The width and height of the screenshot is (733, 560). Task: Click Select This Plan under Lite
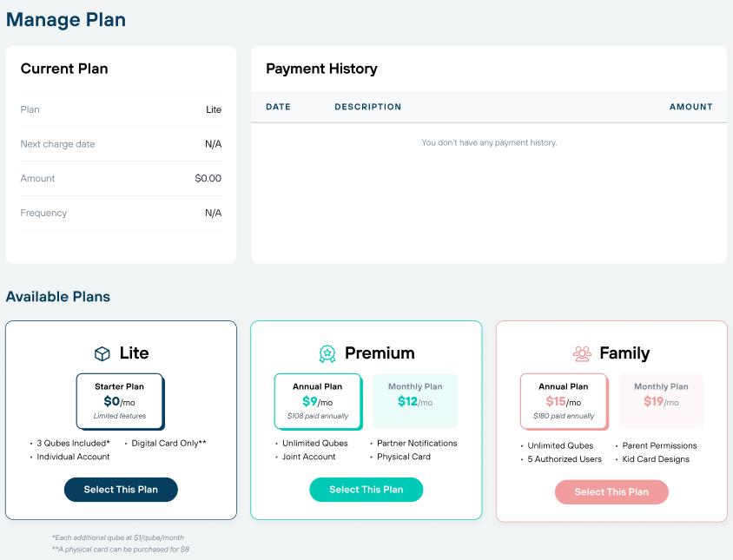coord(121,490)
